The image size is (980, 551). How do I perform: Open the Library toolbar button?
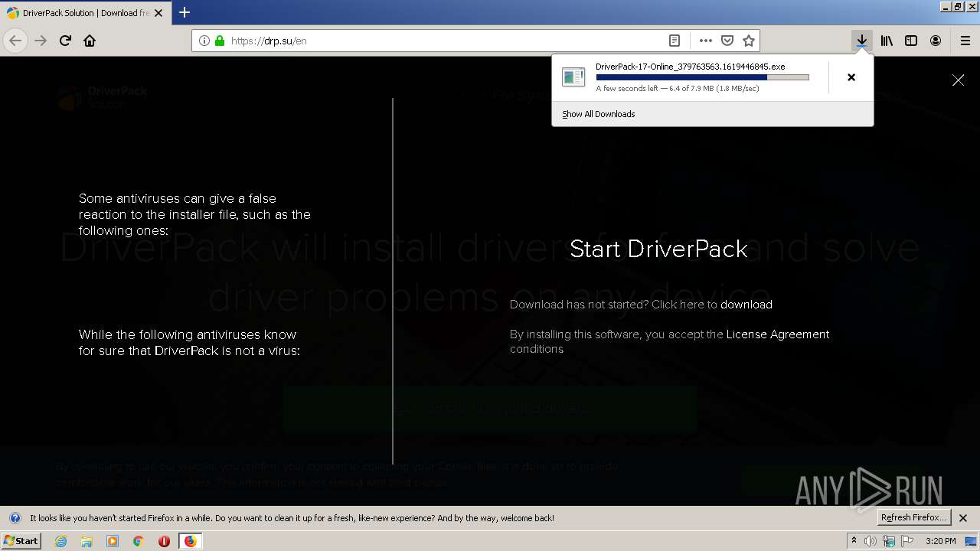(887, 41)
